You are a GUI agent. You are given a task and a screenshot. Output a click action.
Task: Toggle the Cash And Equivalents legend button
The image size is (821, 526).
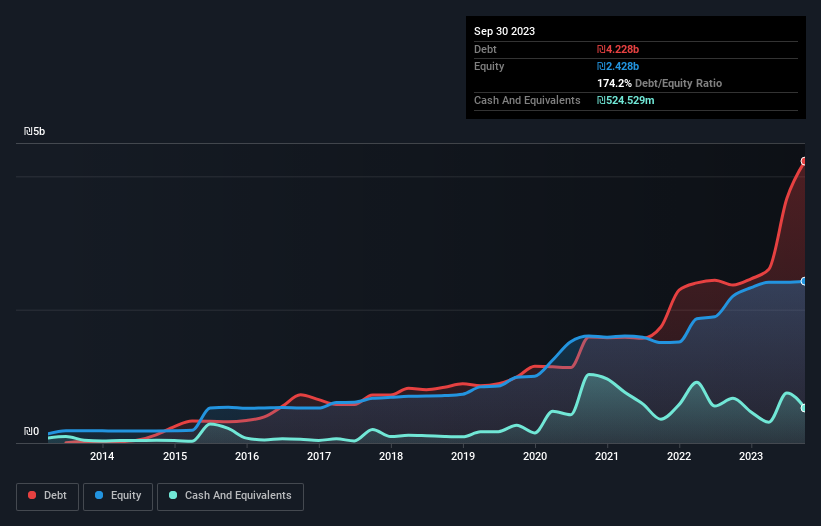(x=230, y=496)
